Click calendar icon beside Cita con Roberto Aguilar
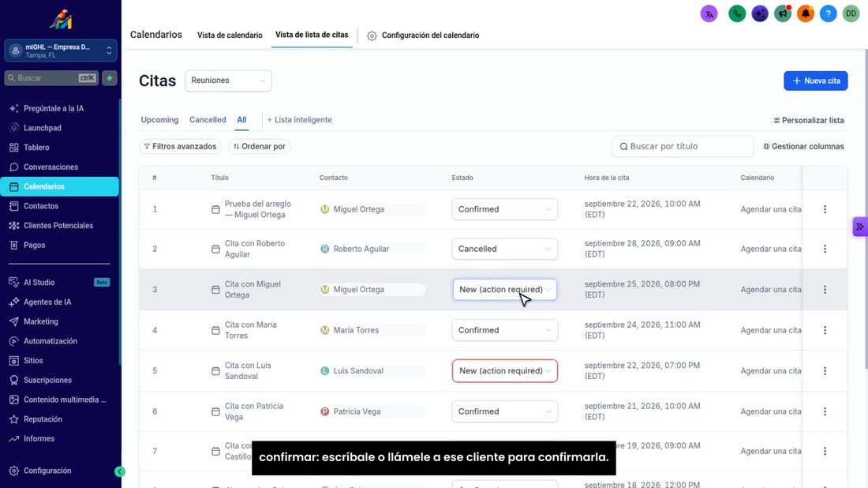 point(215,249)
